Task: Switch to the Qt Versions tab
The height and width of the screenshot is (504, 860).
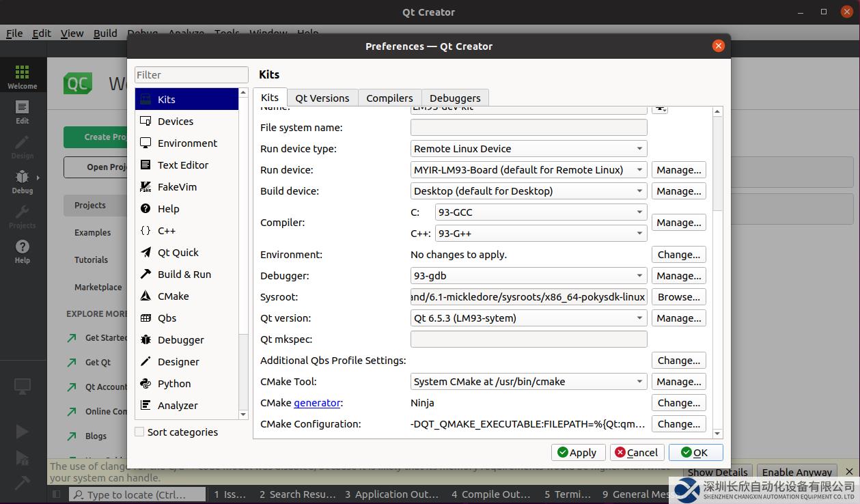Action: pyautogui.click(x=322, y=98)
